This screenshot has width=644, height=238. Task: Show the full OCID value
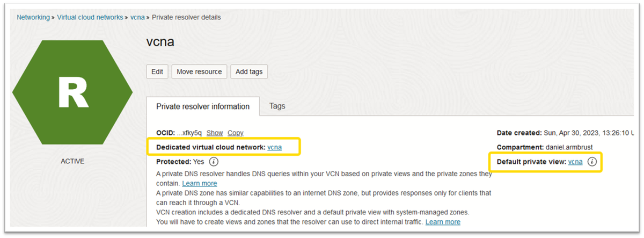[x=215, y=133]
